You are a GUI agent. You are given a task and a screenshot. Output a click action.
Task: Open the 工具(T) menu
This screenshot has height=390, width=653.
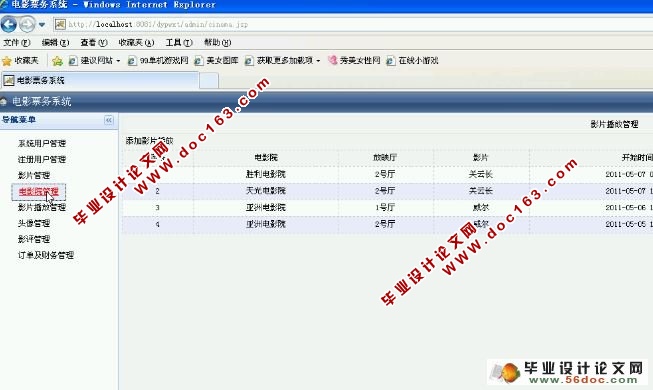pos(179,42)
